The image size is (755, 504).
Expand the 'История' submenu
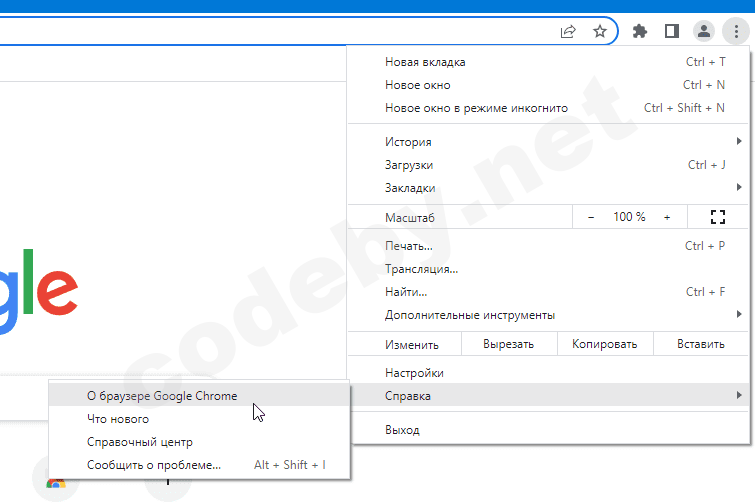point(548,142)
